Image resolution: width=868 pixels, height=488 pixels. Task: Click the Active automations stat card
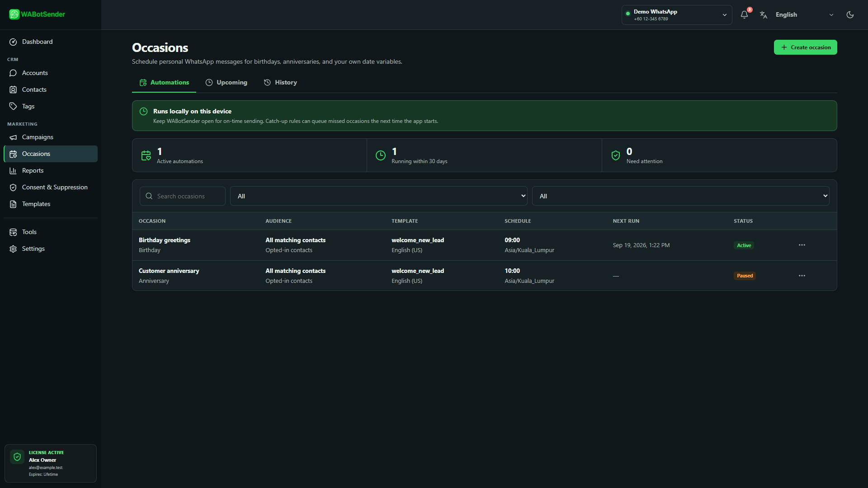click(250, 155)
